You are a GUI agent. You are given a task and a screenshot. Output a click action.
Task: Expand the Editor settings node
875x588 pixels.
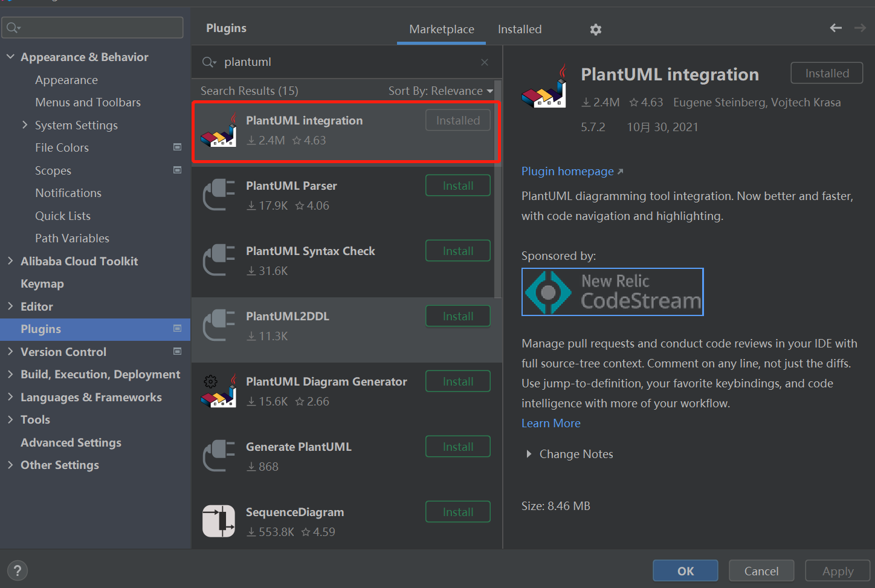[10, 306]
